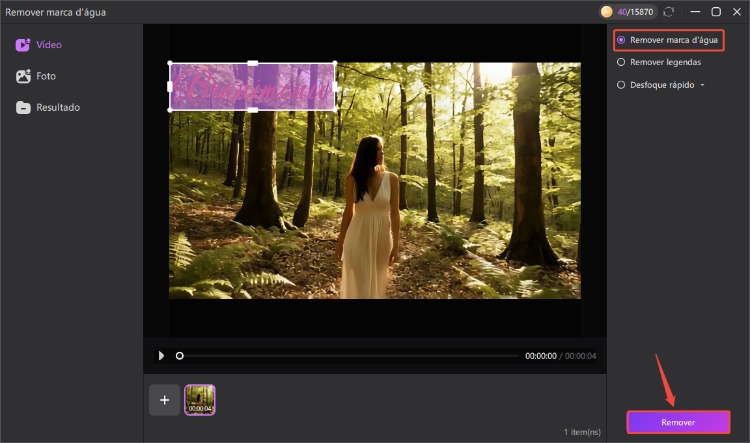
Task: Minimize the watermark remover window
Action: click(692, 11)
